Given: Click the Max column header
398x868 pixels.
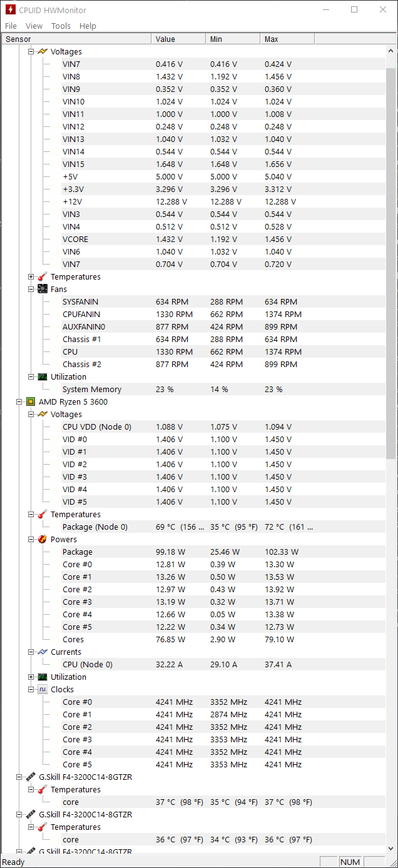Looking at the screenshot, I should click(287, 39).
